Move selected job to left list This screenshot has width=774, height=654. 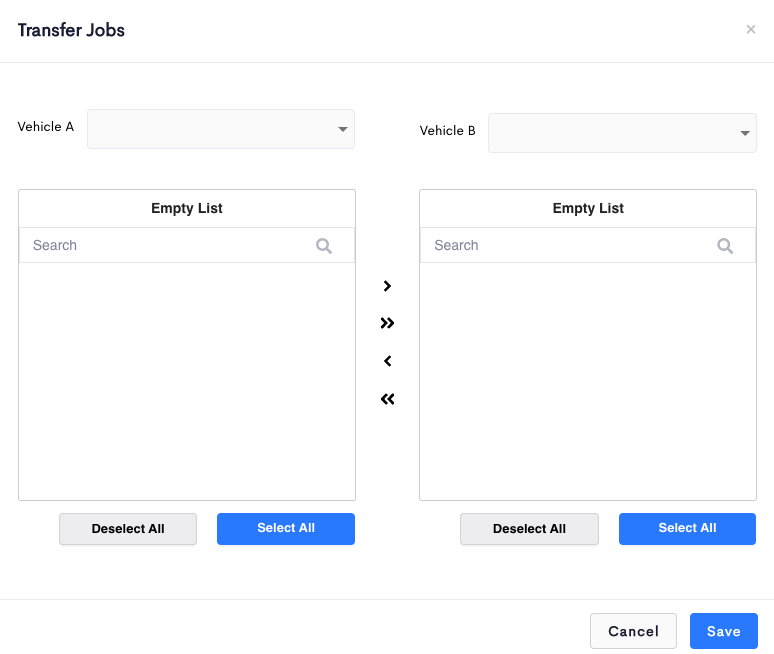[x=387, y=361]
